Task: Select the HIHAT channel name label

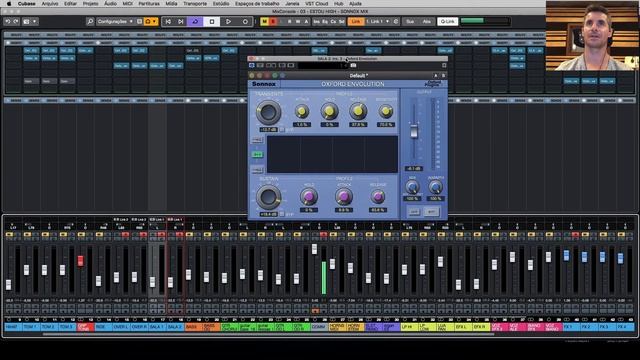Action: click(x=13, y=327)
